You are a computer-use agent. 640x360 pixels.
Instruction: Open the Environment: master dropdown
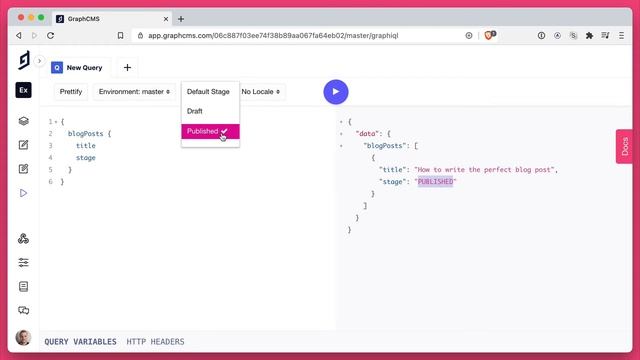pos(134,92)
